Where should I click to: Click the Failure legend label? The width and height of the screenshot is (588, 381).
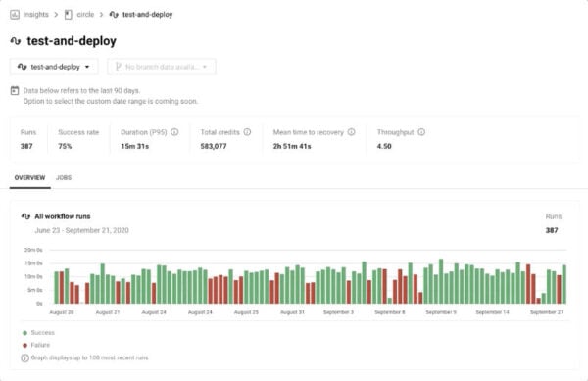(x=40, y=345)
